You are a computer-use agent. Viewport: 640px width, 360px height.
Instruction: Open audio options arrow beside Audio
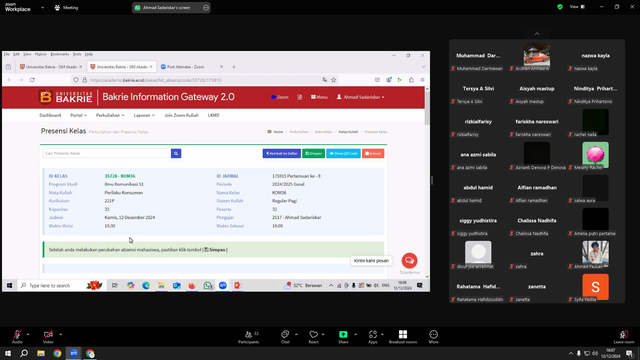28,334
